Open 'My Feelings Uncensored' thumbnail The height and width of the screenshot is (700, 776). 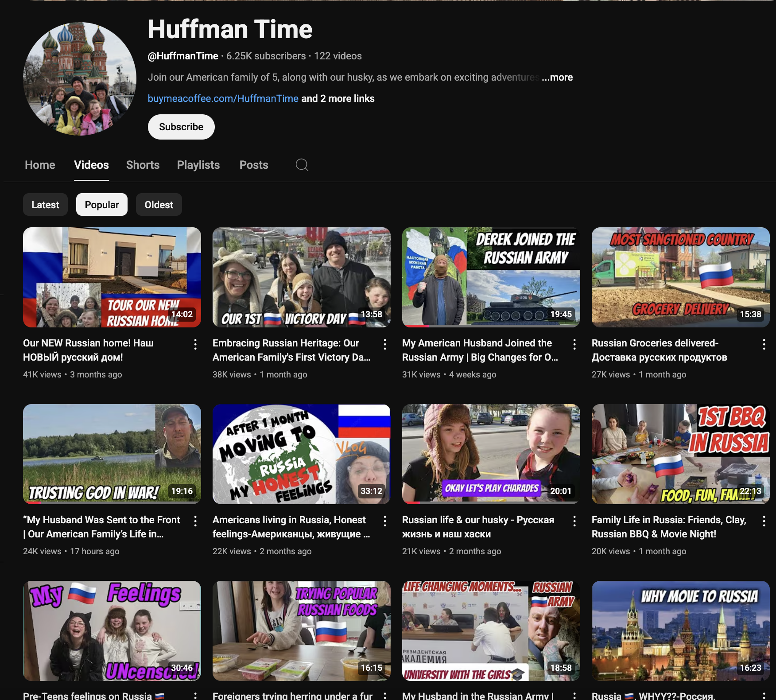point(112,631)
